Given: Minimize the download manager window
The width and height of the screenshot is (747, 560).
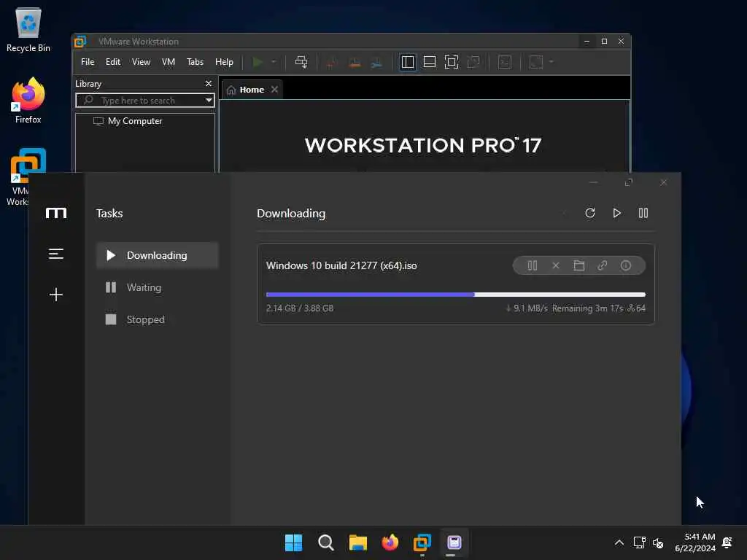Looking at the screenshot, I should click(x=594, y=182).
